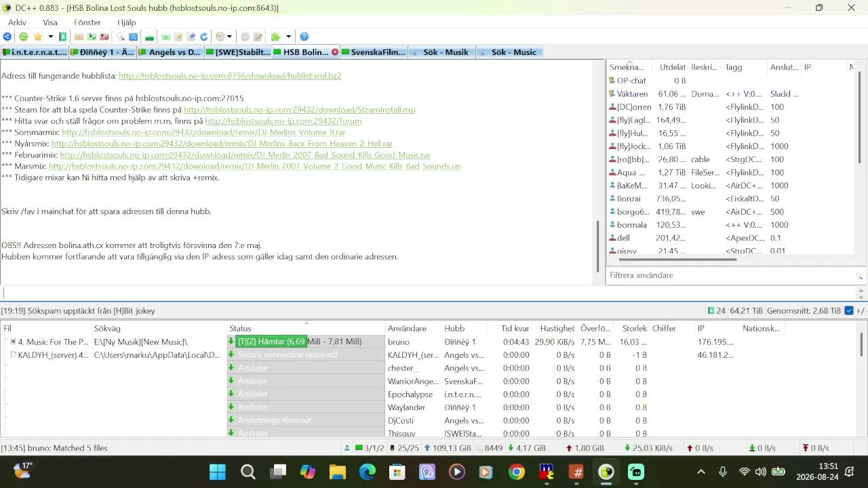Select user Väktaren in user list
The image size is (868, 488).
coord(633,94)
